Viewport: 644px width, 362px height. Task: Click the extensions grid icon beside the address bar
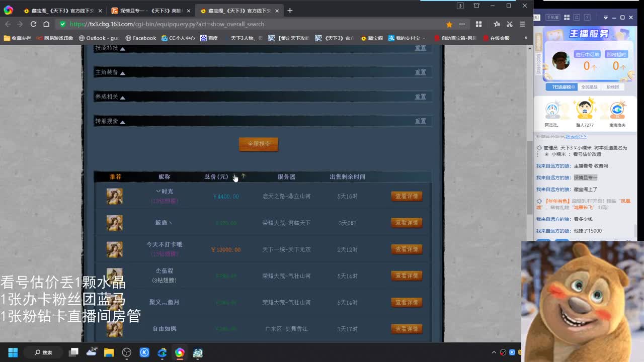(478, 24)
